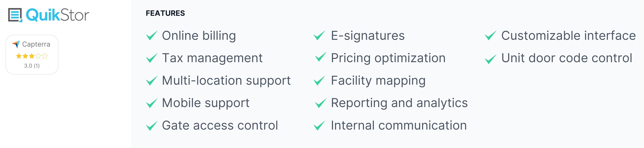Click the Capterra star rating
This screenshot has width=644, height=148.
[x=32, y=56]
